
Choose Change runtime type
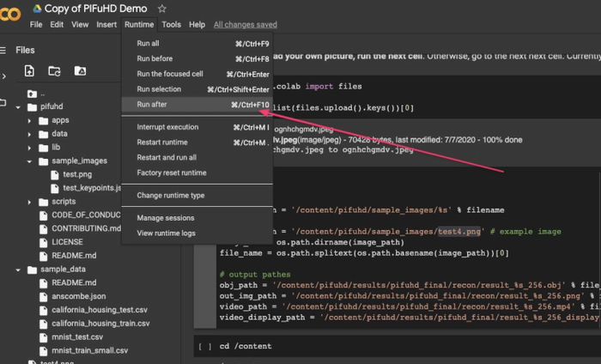(171, 195)
